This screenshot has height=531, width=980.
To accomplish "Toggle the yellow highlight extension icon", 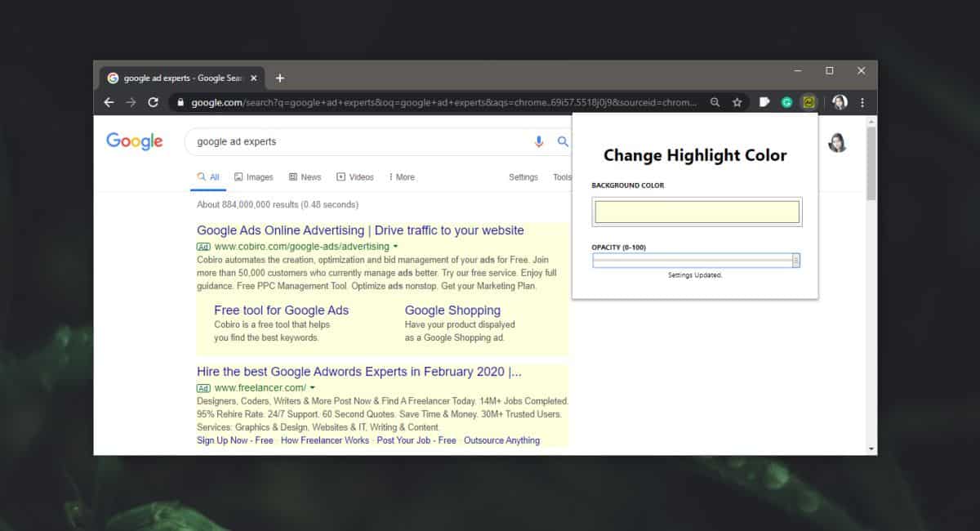I will point(808,102).
